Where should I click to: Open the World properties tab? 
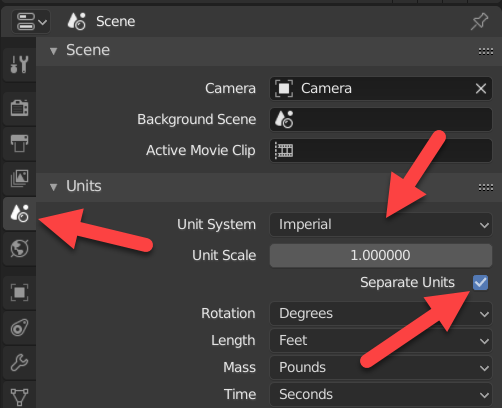click(x=19, y=248)
